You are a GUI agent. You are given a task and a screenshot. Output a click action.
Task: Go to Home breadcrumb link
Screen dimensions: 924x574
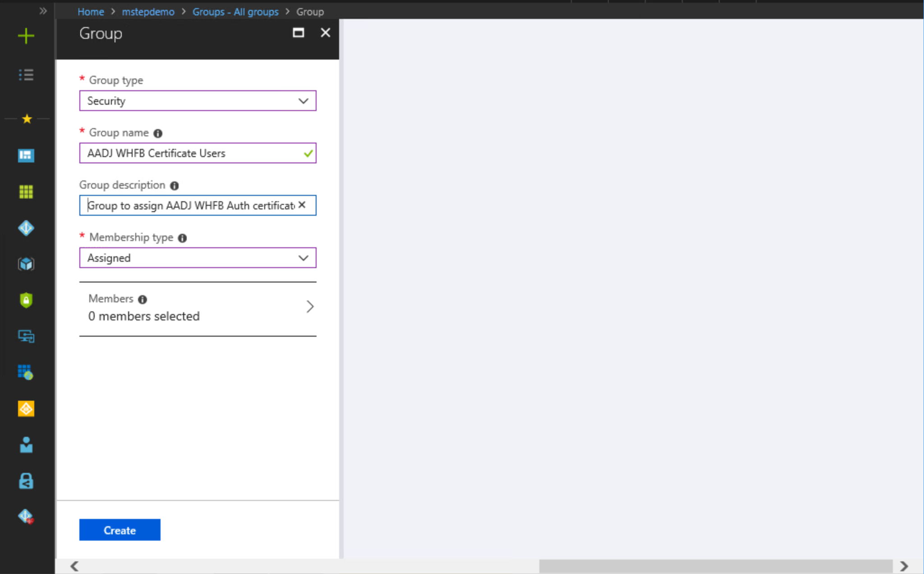[x=91, y=12]
